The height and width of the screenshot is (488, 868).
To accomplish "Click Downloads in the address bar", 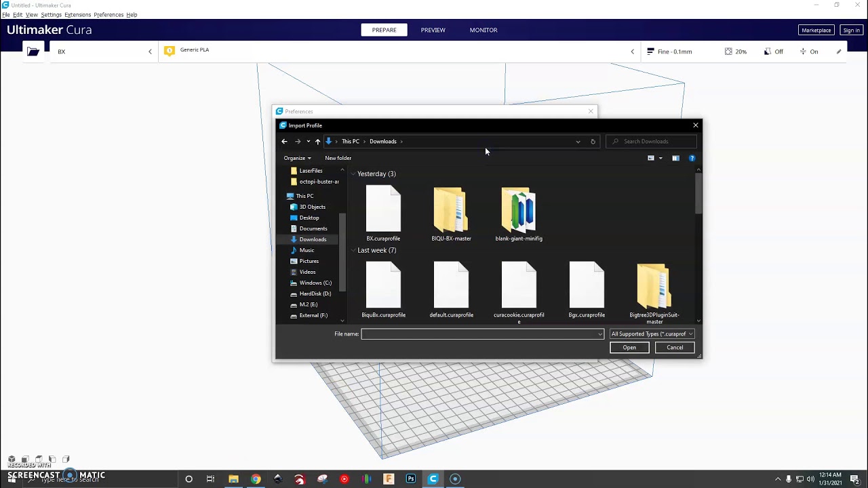I will [382, 142].
